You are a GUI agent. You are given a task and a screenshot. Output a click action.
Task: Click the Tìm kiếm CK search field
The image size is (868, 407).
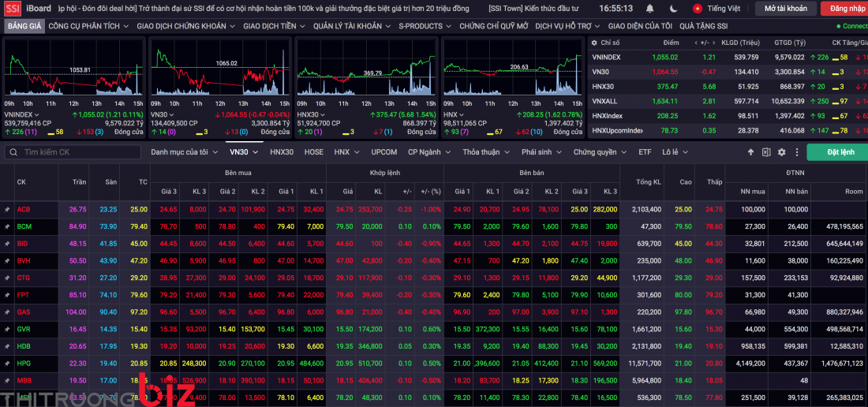point(73,152)
